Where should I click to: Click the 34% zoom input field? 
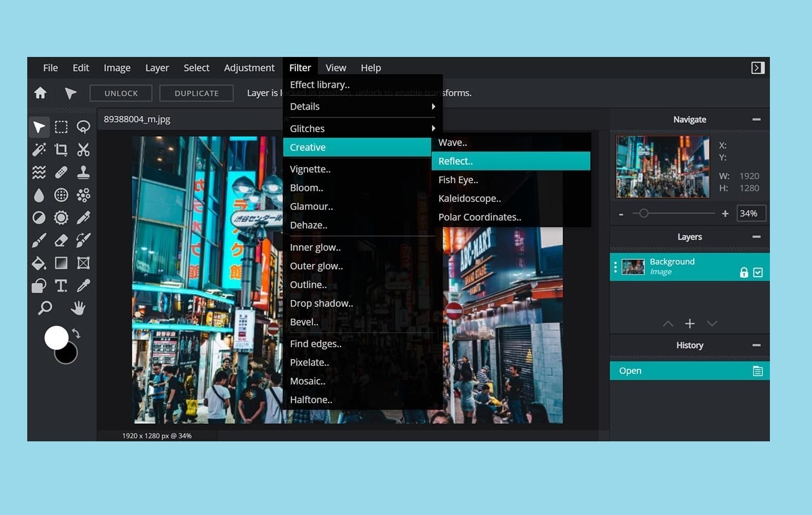coord(751,214)
